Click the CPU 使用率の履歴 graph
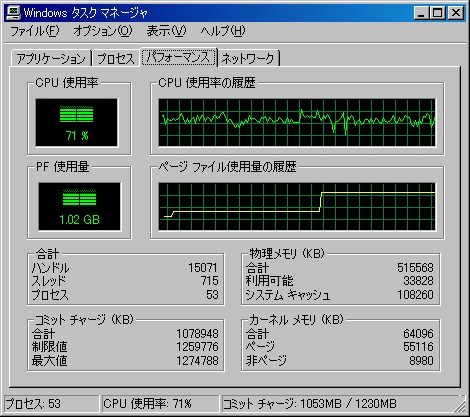Image resolution: width=470 pixels, height=417 pixels. coord(297,123)
